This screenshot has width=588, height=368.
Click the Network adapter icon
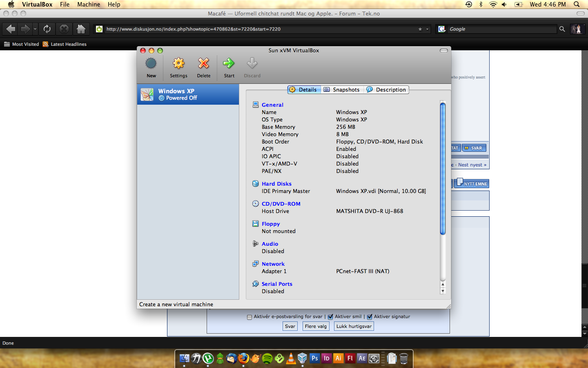click(x=256, y=264)
